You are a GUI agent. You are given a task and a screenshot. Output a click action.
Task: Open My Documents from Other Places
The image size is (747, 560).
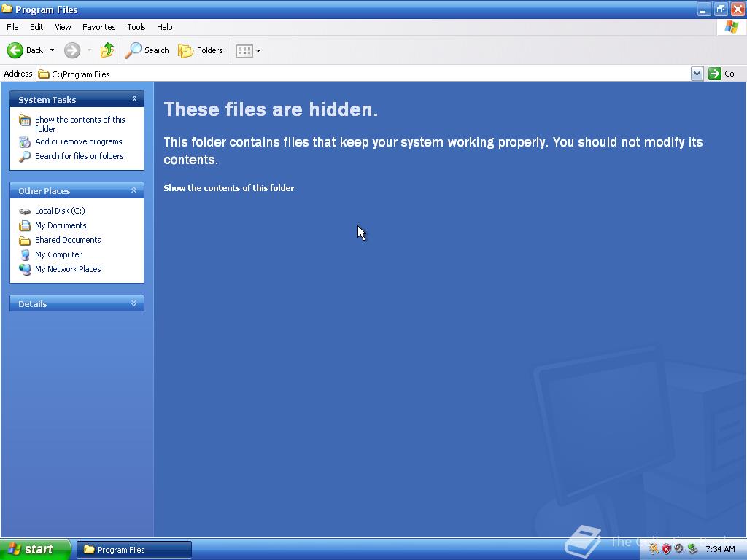pos(61,225)
